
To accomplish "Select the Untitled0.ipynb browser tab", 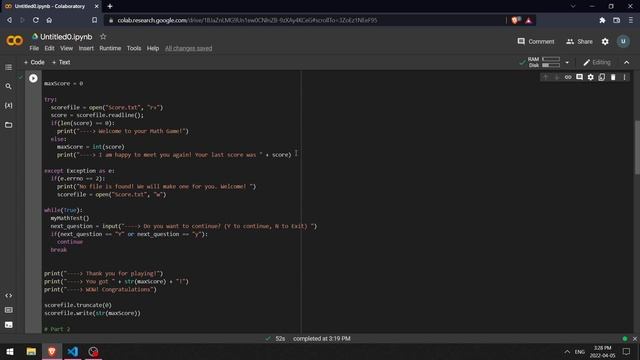I will tap(51, 6).
